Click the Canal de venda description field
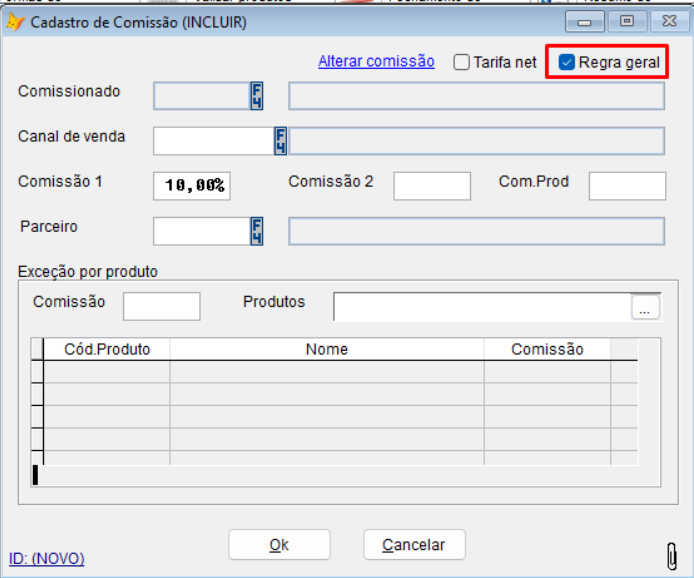 point(476,141)
